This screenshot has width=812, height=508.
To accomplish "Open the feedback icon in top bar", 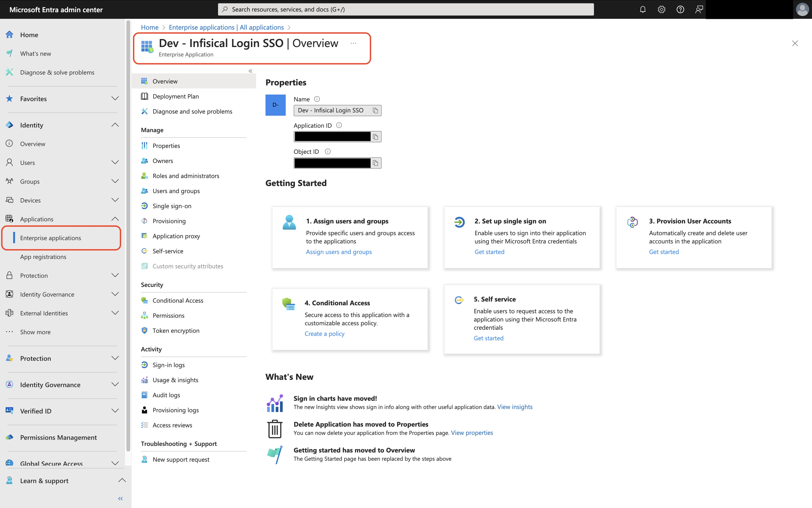I will 699,9.
